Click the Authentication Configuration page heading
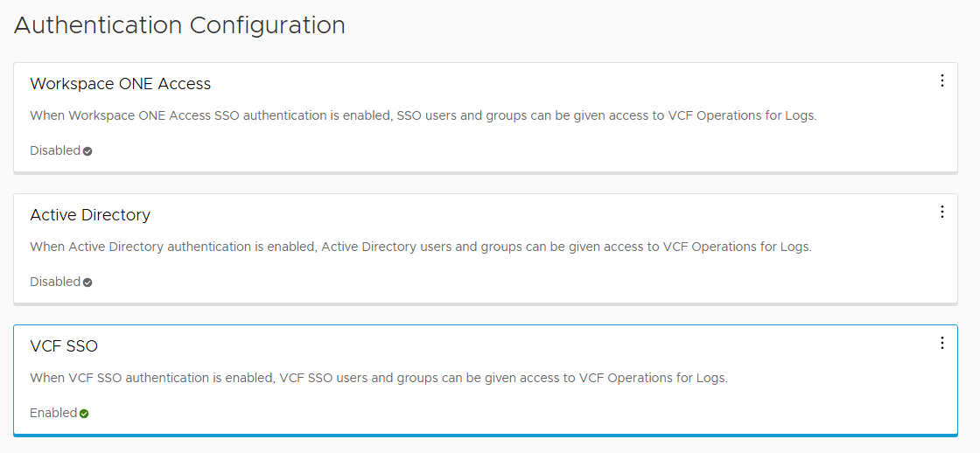The width and height of the screenshot is (980, 453). (179, 25)
